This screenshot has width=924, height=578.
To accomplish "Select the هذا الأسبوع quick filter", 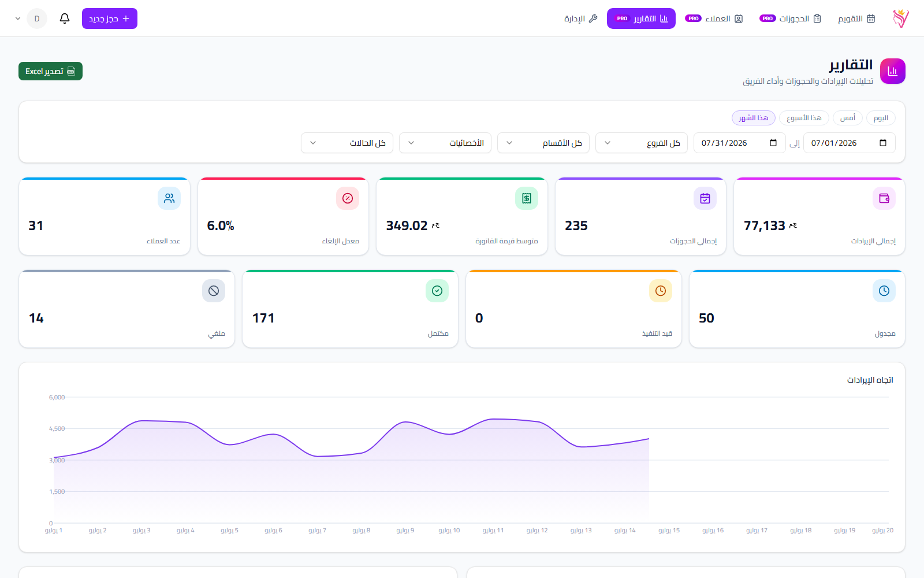I will click(x=804, y=118).
